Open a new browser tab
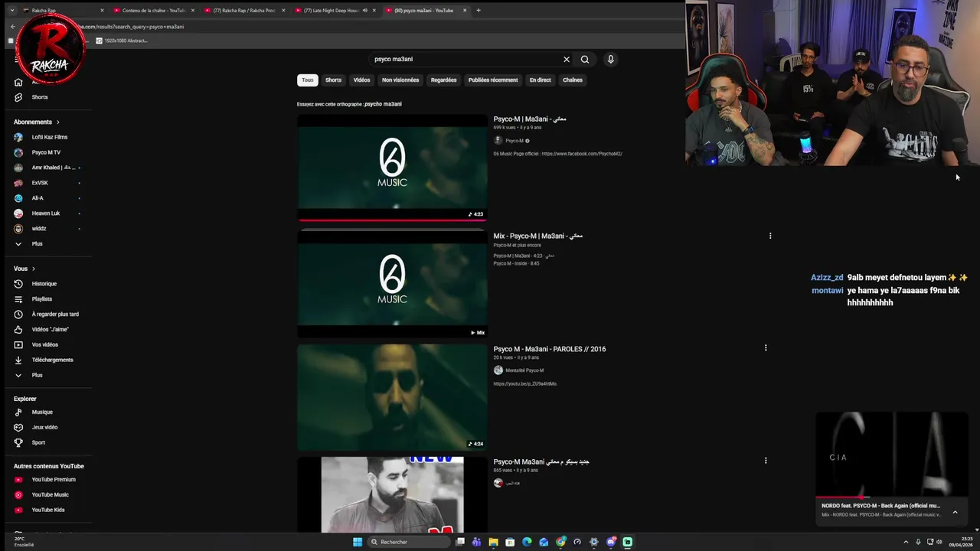The image size is (980, 551). [x=479, y=11]
